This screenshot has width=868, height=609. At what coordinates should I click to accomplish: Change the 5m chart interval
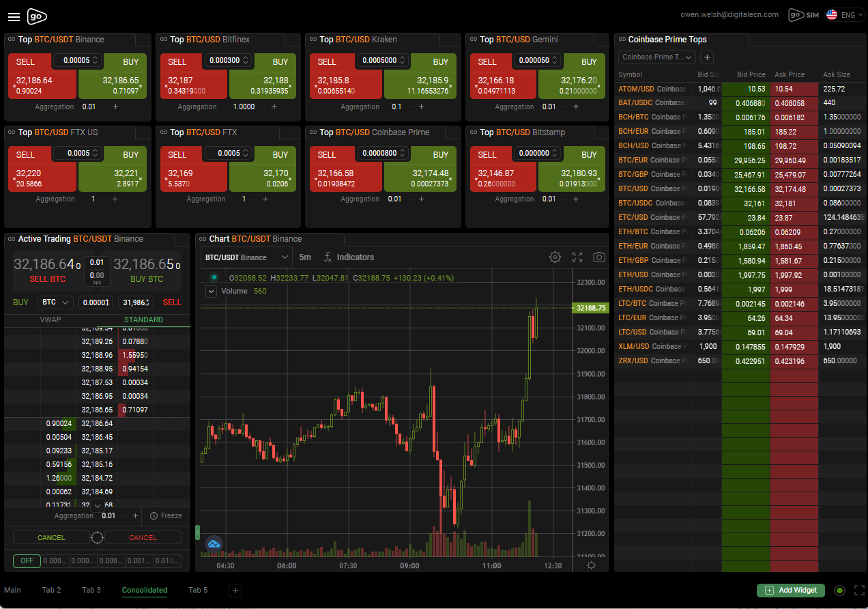[x=305, y=257]
